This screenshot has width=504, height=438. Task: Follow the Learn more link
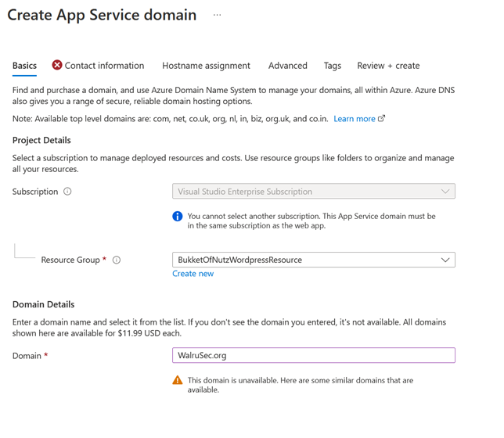[355, 119]
